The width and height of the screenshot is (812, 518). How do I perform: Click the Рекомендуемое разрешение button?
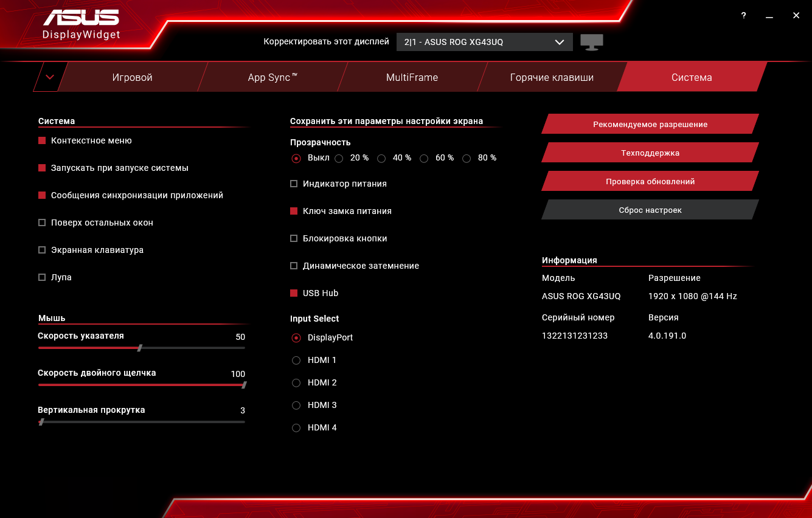[650, 124]
